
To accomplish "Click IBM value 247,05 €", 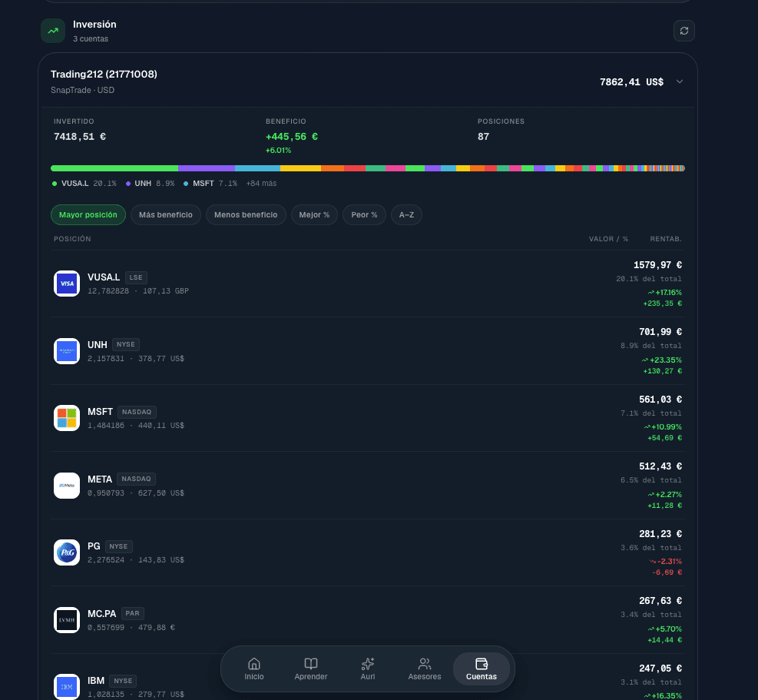I will [x=660, y=668].
